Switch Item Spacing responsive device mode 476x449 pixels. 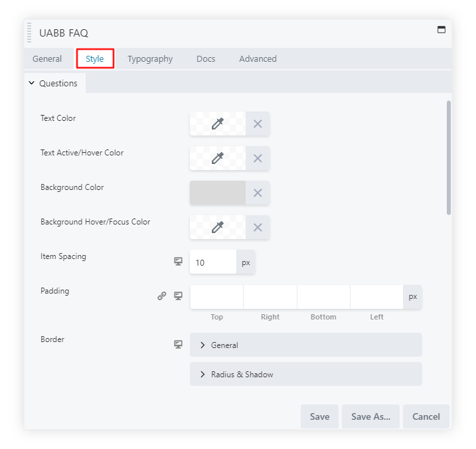[178, 262]
